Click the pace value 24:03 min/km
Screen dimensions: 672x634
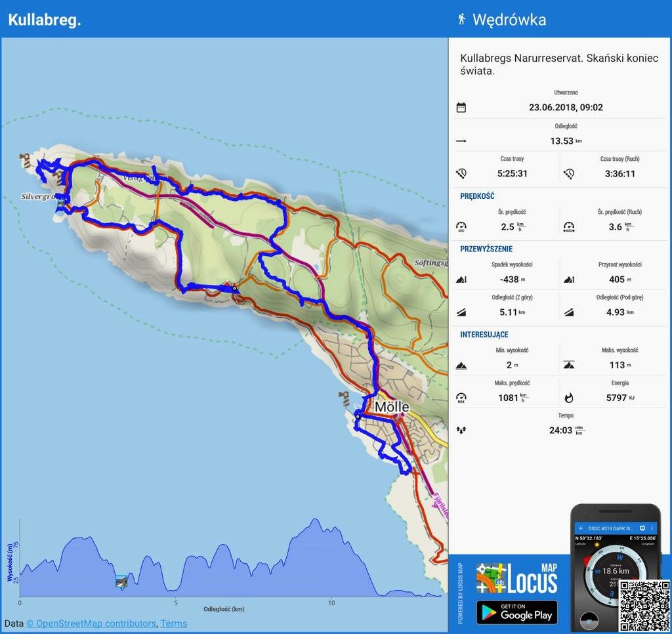coord(566,430)
